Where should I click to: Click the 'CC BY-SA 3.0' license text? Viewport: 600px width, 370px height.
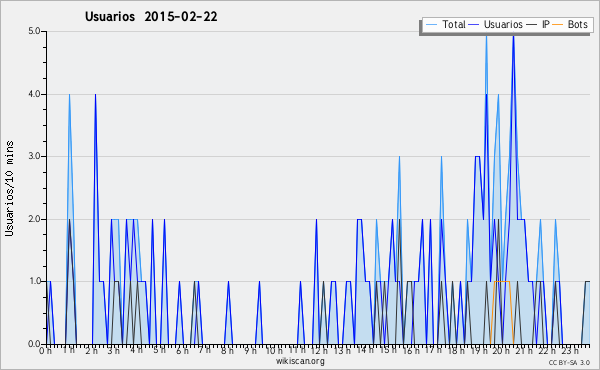569,363
